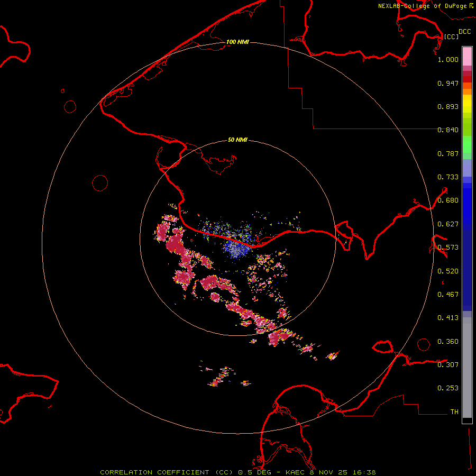Click the yellow color bar segment near 0.893

[x=467, y=104]
